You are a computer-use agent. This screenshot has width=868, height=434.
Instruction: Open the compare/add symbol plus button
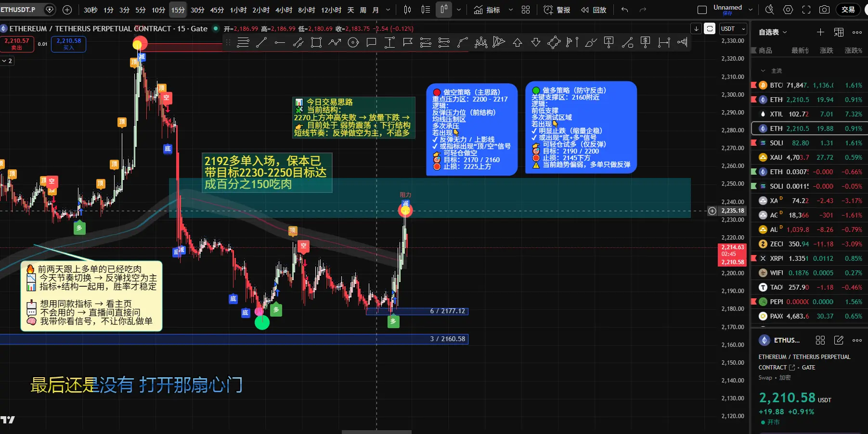coord(67,10)
